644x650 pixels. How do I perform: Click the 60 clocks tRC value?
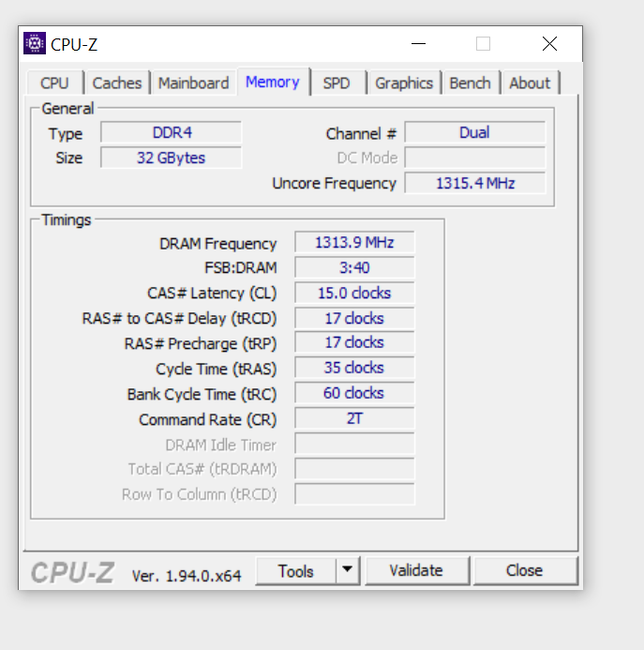click(x=354, y=393)
